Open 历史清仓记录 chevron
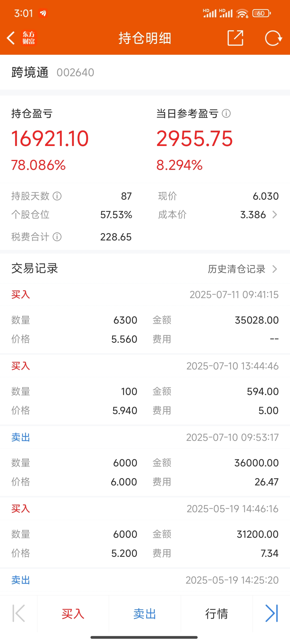The height and width of the screenshot is (644, 290). [274, 269]
